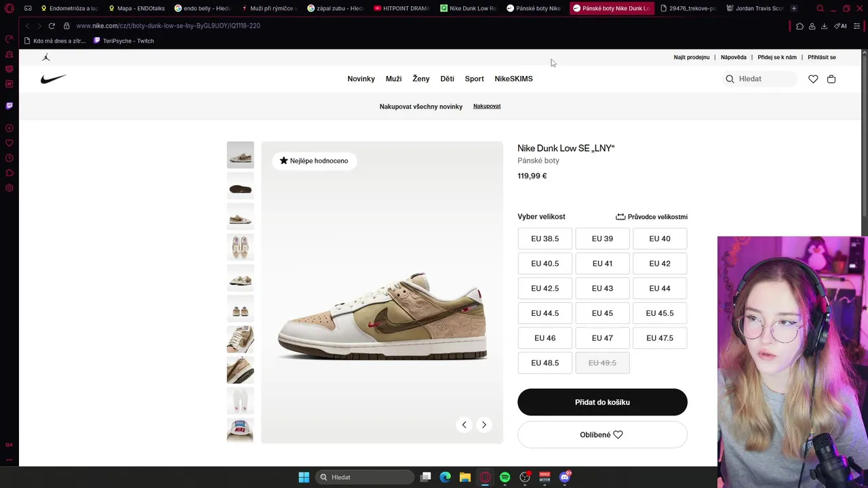Open the Ženy menu
868x488 pixels.
tap(421, 79)
